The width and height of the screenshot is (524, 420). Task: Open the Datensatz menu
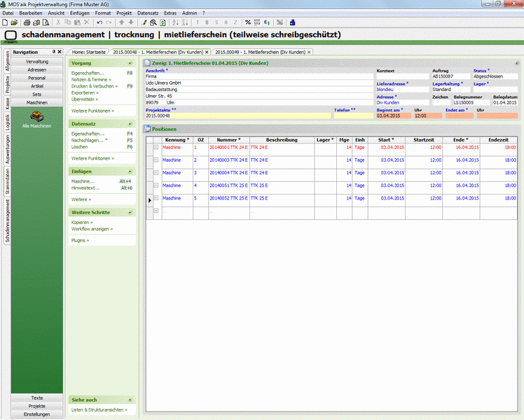coord(148,13)
